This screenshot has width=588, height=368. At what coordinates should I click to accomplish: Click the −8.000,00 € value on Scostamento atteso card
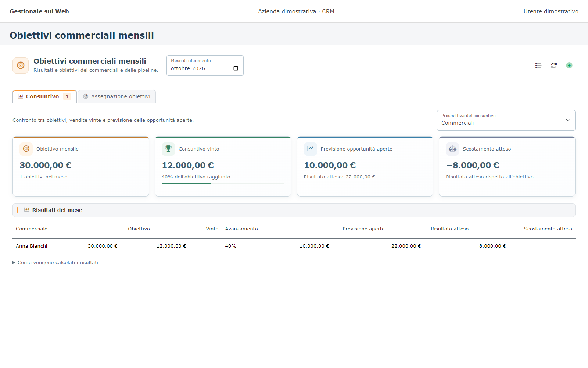(x=473, y=166)
